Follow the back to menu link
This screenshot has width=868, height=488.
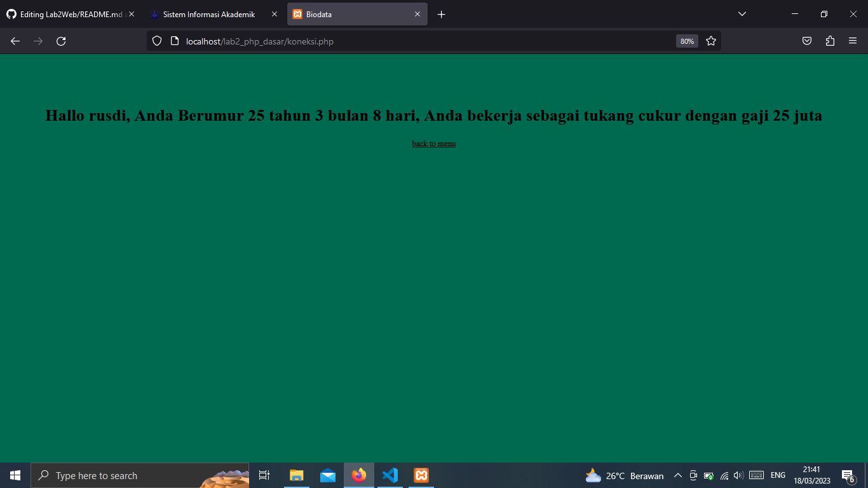tap(434, 144)
